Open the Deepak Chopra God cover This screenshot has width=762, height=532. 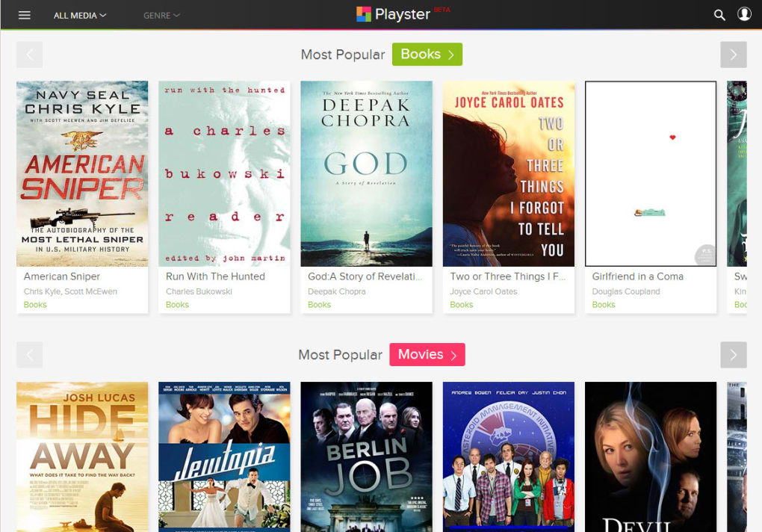coord(366,173)
